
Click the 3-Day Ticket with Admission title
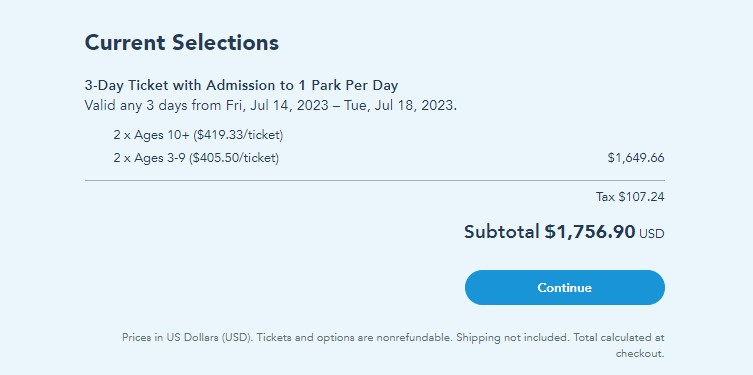point(241,85)
